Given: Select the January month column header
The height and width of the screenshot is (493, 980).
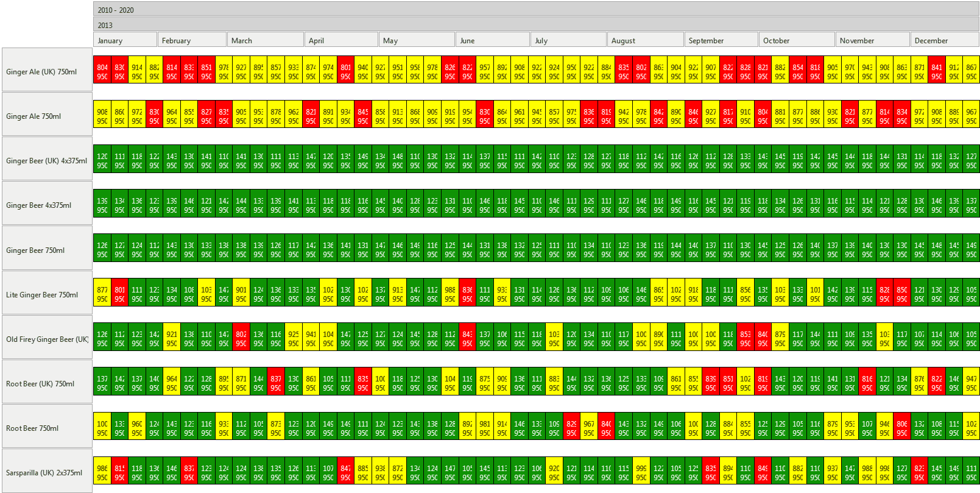Looking at the screenshot, I should 125,40.
